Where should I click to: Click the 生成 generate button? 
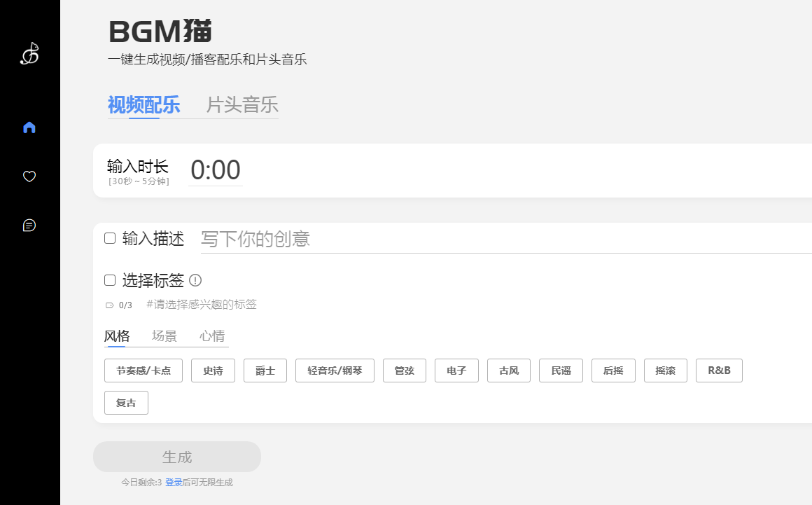[176, 456]
